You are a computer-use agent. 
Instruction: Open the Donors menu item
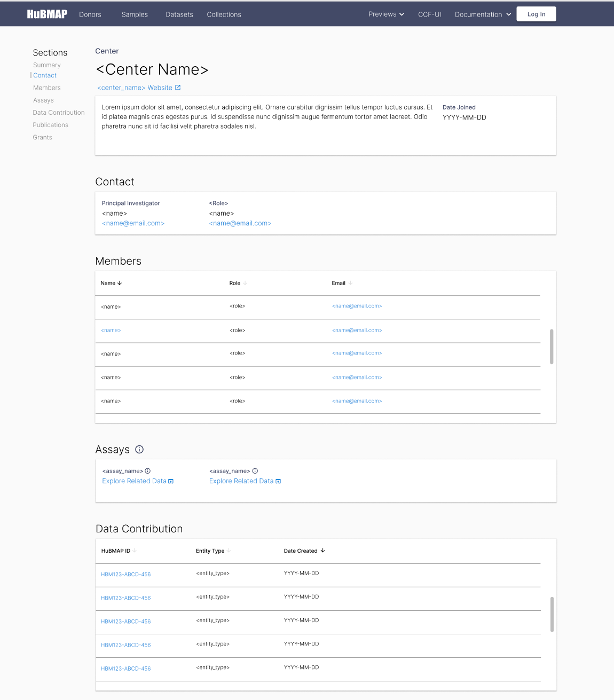pyautogui.click(x=90, y=14)
